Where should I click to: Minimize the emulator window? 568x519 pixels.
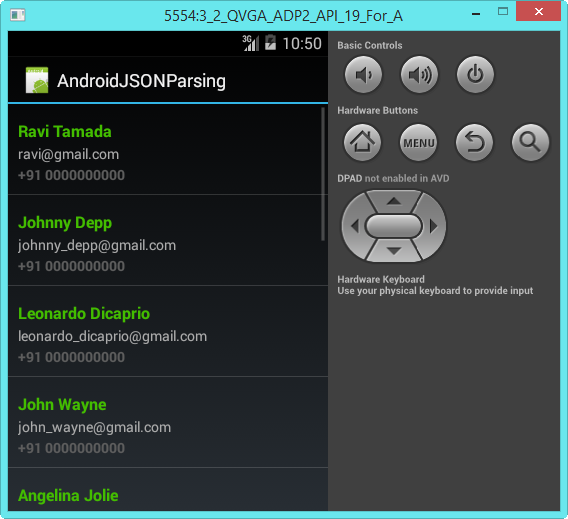[476, 14]
